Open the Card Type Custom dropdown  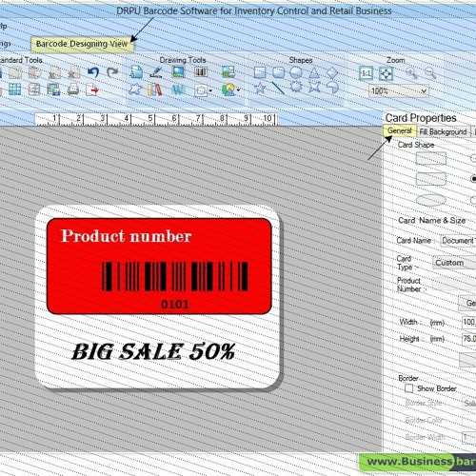pos(454,263)
